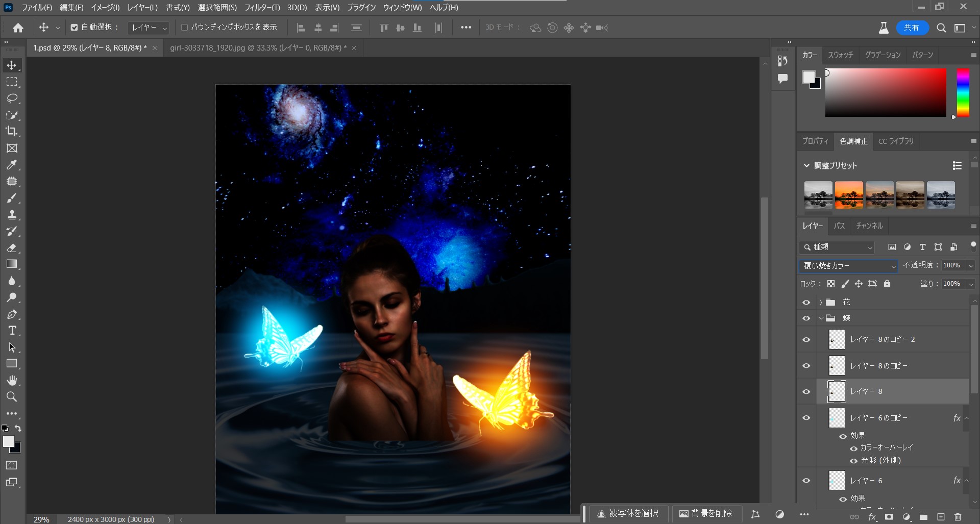The image size is (980, 524).
Task: Toggle visibility of レイヤー 8 layer
Action: [x=806, y=391]
